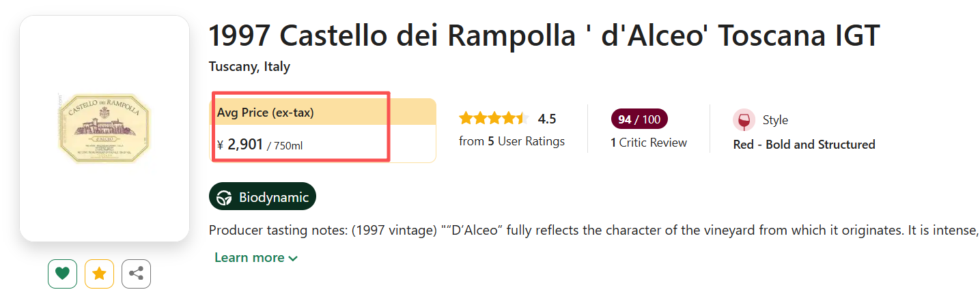The image size is (980, 307).
Task: Click the 750ml bottle size text
Action: (288, 145)
